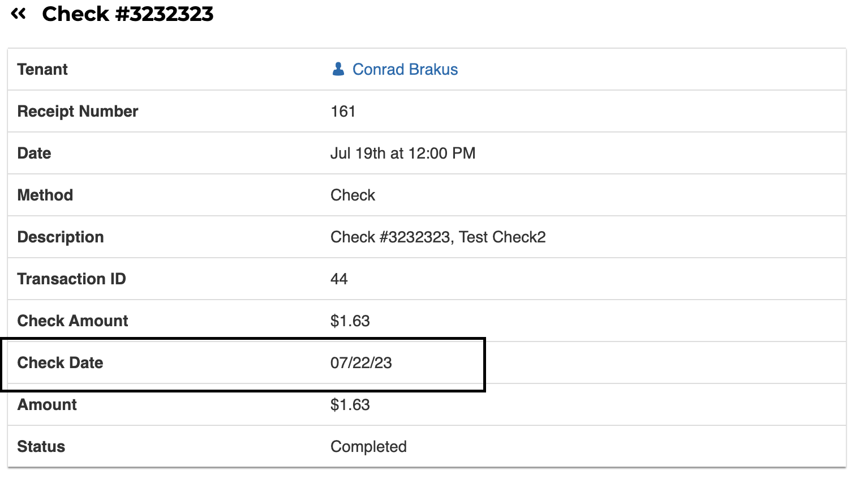The height and width of the screenshot is (478, 868).
Task: Click the Transaction ID label
Action: 71,279
